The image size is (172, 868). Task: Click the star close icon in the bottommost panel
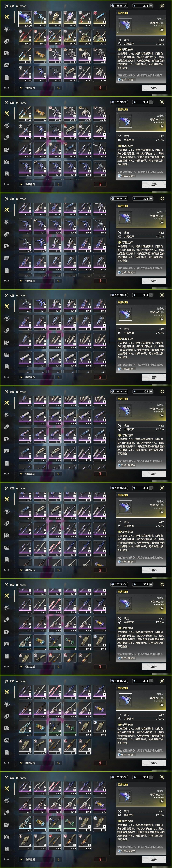(x=162, y=777)
